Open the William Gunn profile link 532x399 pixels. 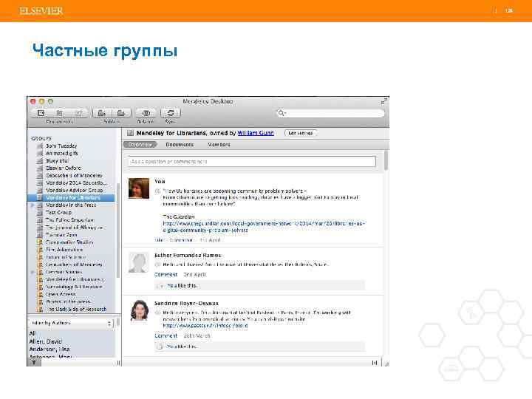pyautogui.click(x=256, y=133)
